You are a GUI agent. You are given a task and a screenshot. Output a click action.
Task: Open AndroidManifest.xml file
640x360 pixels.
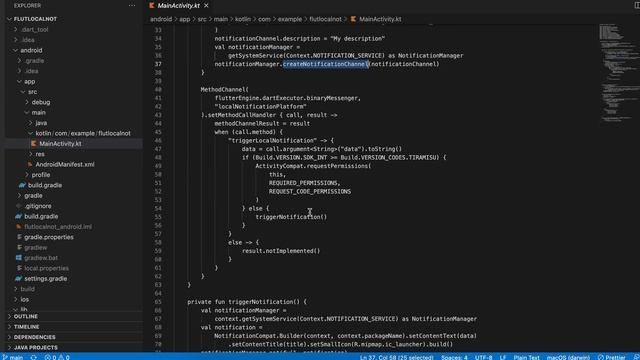[x=64, y=164]
